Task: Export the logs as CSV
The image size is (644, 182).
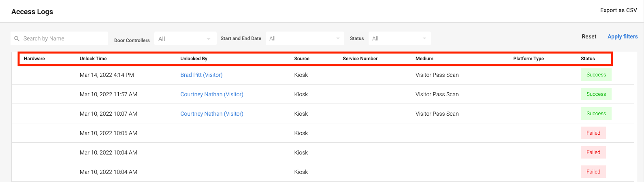Action: [x=618, y=11]
